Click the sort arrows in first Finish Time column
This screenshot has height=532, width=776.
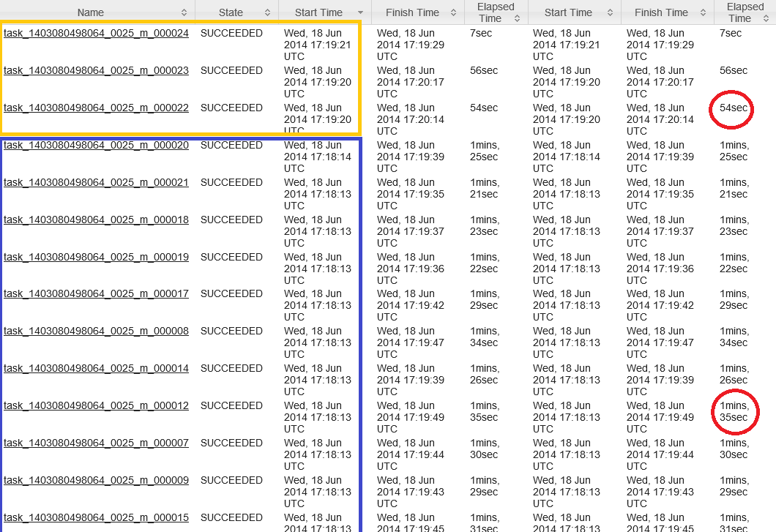click(x=454, y=12)
